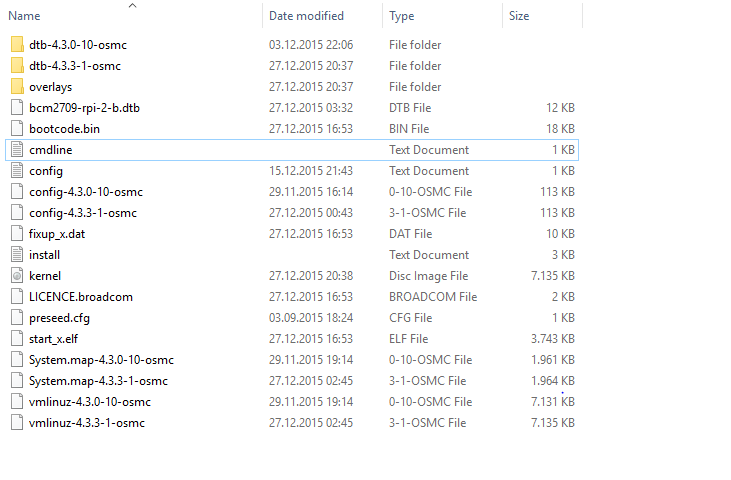Click the preseed.cfg file name
The width and height of the screenshot is (731, 480).
(x=59, y=318)
